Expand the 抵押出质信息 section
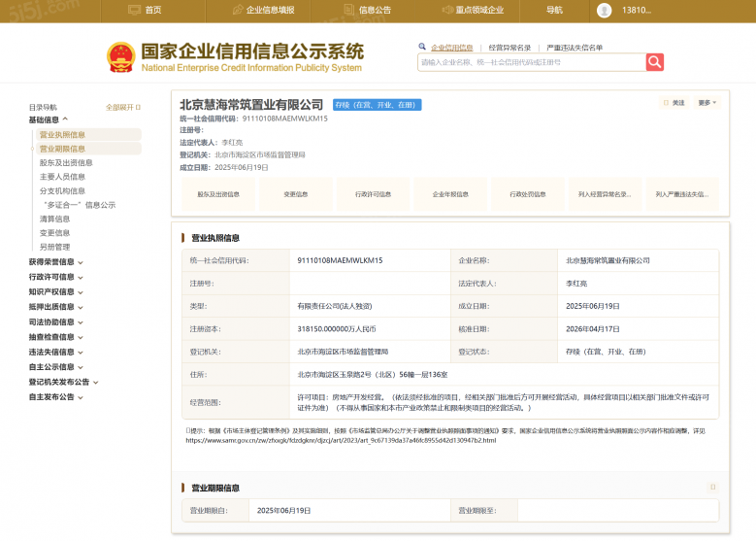 tap(56, 307)
